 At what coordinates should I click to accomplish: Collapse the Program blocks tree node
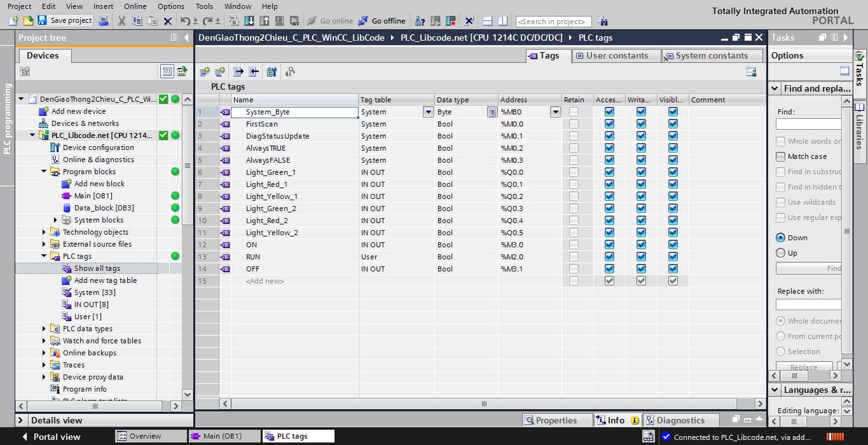[x=44, y=172]
